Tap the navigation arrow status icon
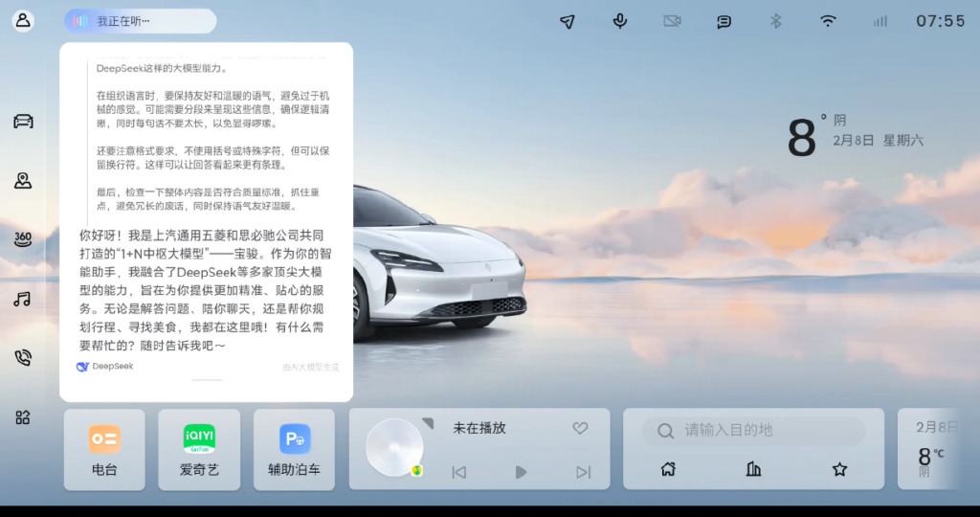The image size is (980, 517). point(567,22)
